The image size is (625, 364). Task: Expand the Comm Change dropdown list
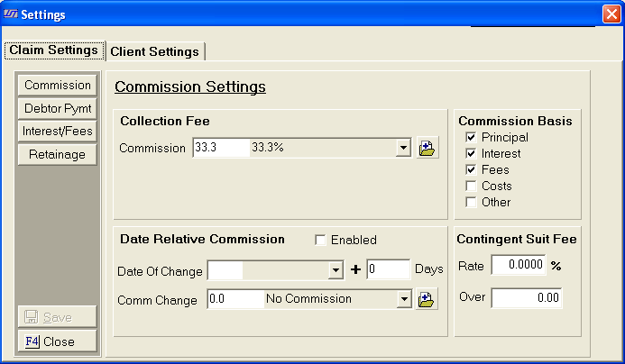(x=405, y=300)
